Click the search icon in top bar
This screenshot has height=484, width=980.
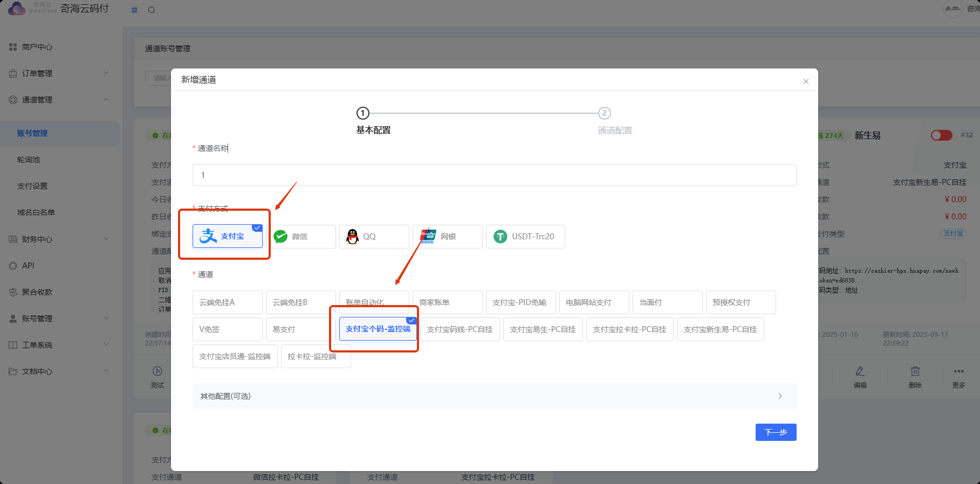click(152, 10)
